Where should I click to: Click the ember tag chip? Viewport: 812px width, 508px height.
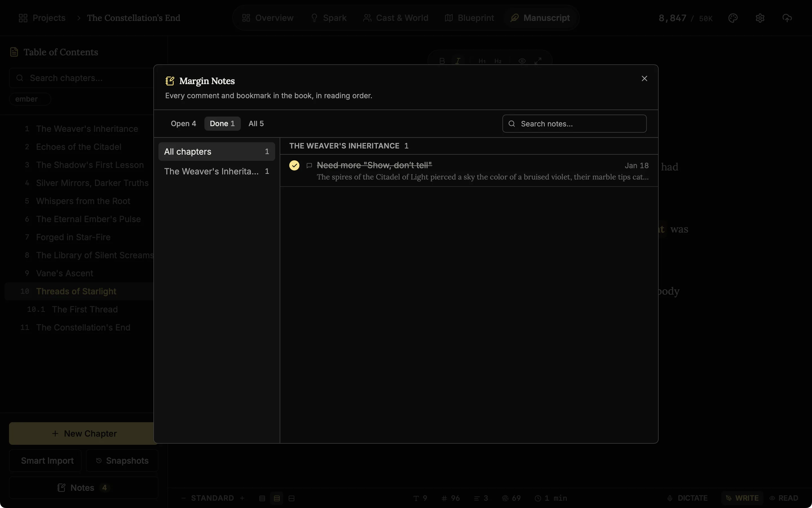coord(30,99)
